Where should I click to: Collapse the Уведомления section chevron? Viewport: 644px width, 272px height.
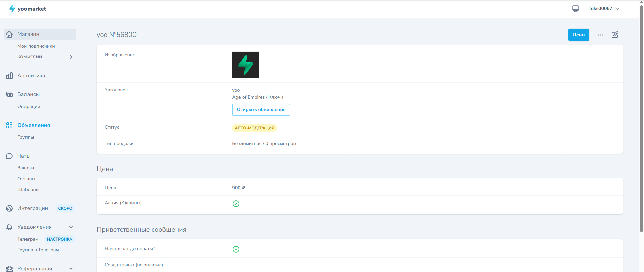(71, 227)
